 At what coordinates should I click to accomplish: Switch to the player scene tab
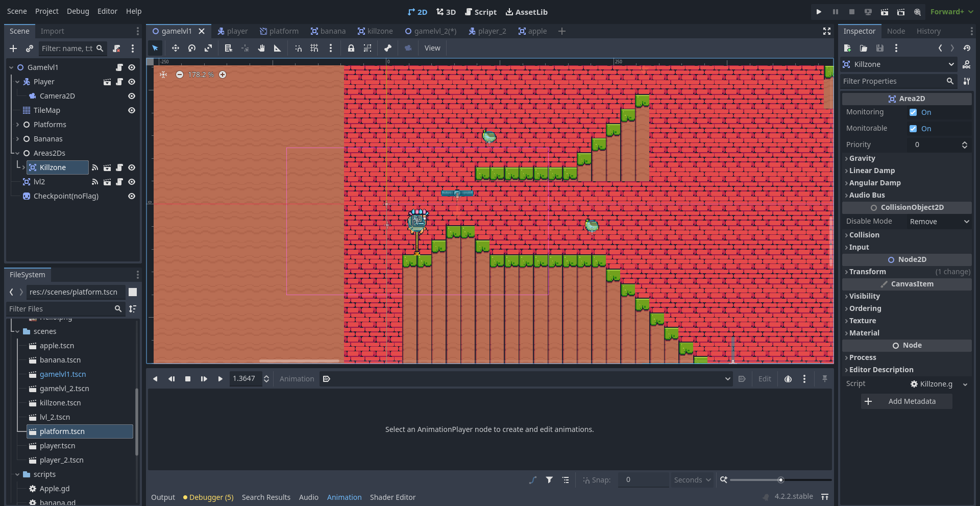tap(233, 31)
